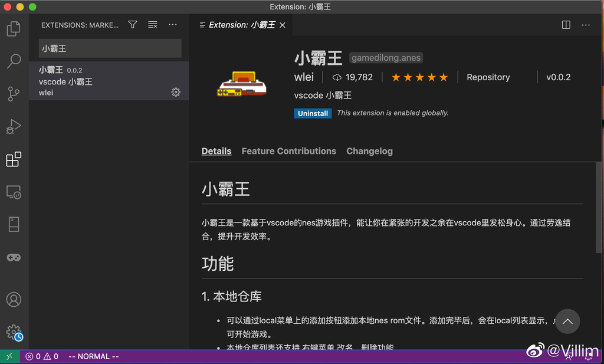
Task: Open errors and warnings in status bar
Action: click(42, 357)
